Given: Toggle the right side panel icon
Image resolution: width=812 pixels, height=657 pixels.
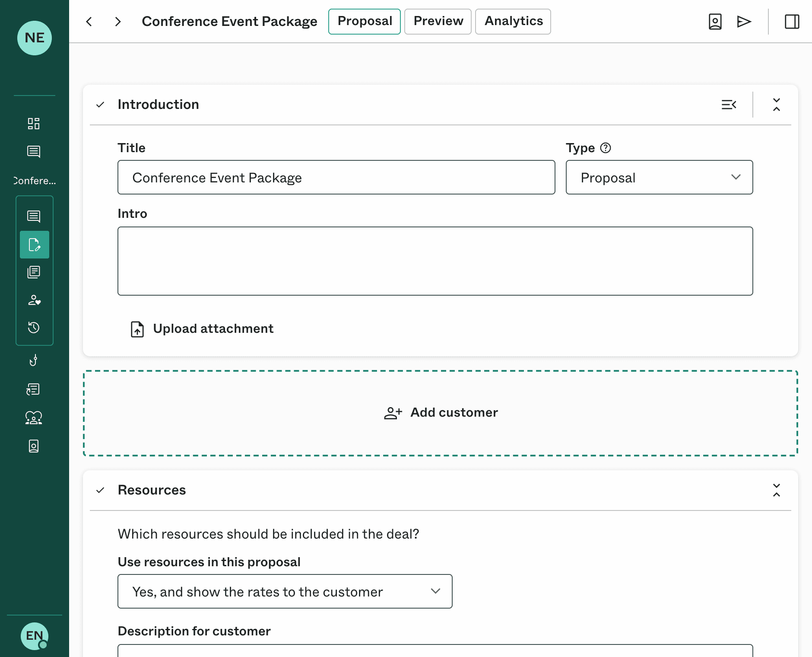Looking at the screenshot, I should point(792,22).
